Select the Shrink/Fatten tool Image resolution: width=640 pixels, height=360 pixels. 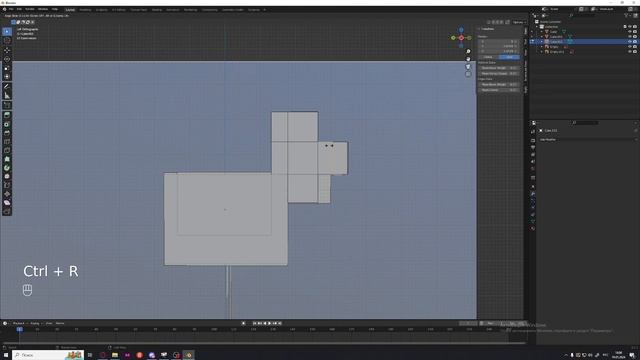(7, 194)
